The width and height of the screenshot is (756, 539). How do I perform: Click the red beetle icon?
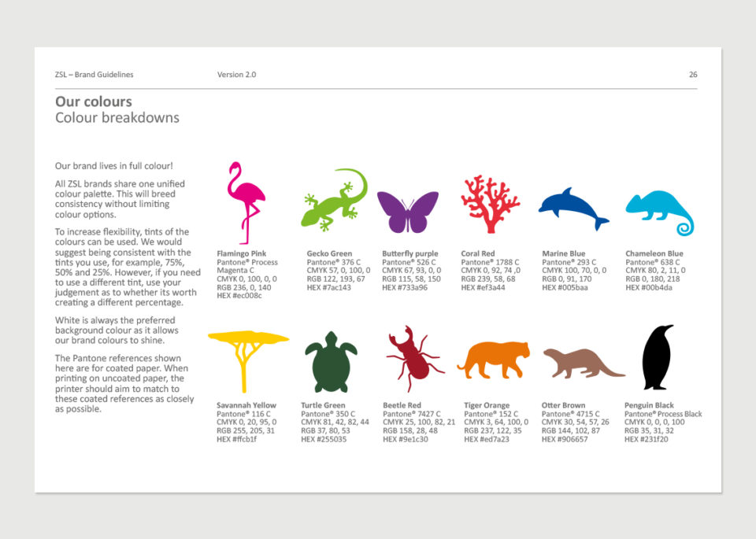[x=413, y=358]
